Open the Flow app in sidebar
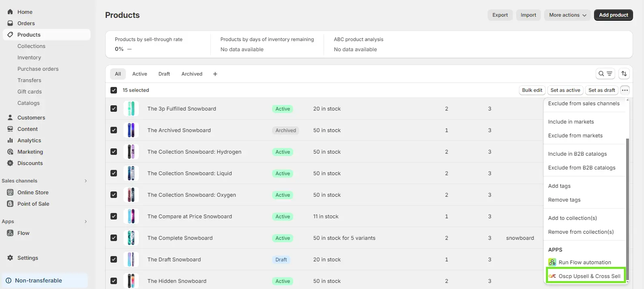The width and height of the screenshot is (644, 289). pos(23,233)
